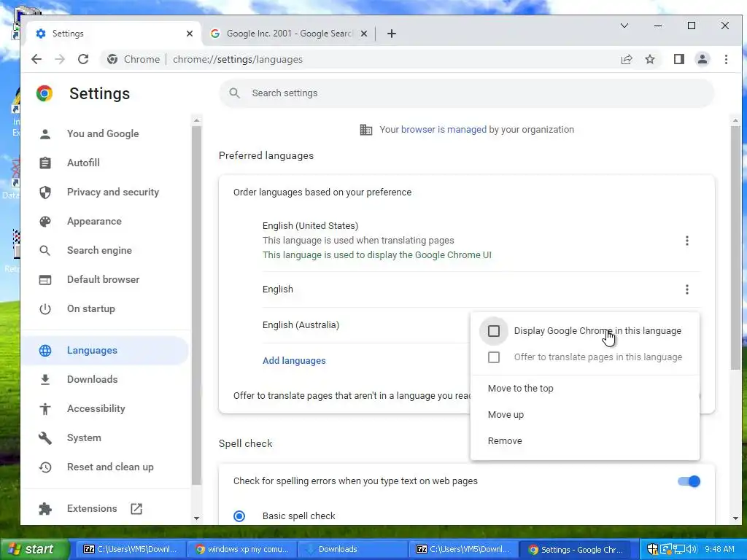This screenshot has width=747, height=560.
Task: Check Offer to translate pages in this language
Action: point(494,357)
